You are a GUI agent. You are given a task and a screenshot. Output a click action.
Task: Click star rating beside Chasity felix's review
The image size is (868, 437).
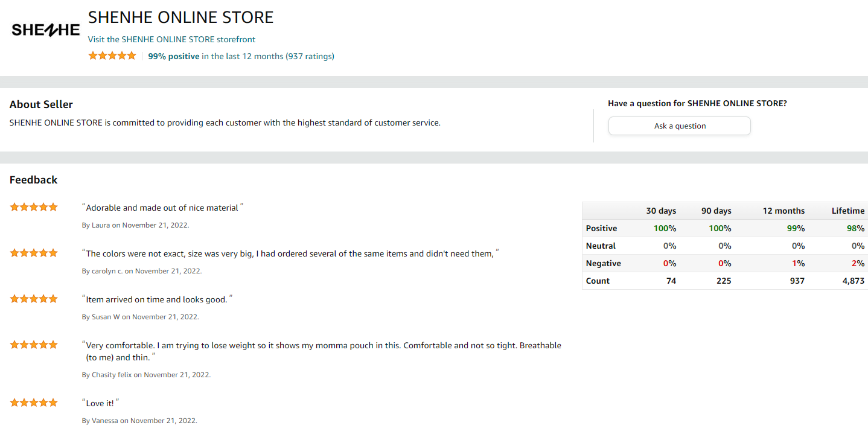pyautogui.click(x=34, y=345)
